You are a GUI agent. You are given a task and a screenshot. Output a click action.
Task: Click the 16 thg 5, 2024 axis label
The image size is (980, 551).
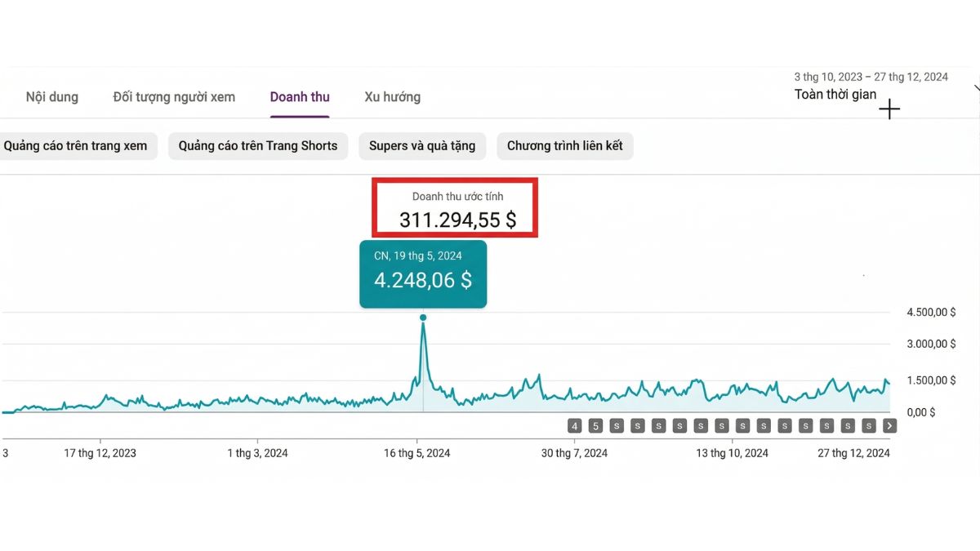(417, 453)
